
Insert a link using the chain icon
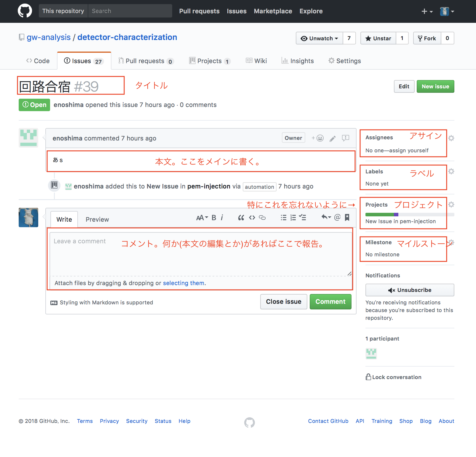tap(262, 218)
